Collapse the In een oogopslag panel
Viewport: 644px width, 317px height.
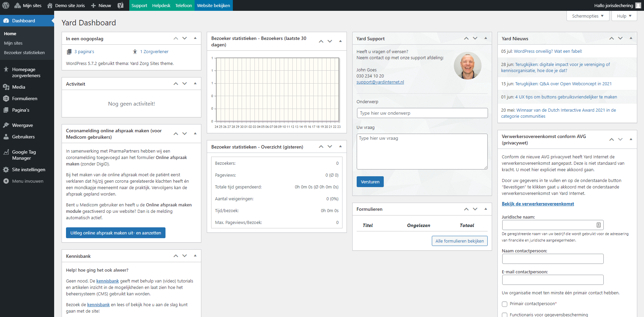[195, 38]
